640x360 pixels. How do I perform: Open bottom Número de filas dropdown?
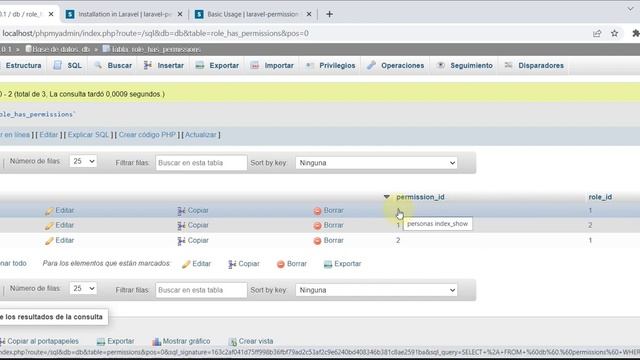pyautogui.click(x=83, y=289)
